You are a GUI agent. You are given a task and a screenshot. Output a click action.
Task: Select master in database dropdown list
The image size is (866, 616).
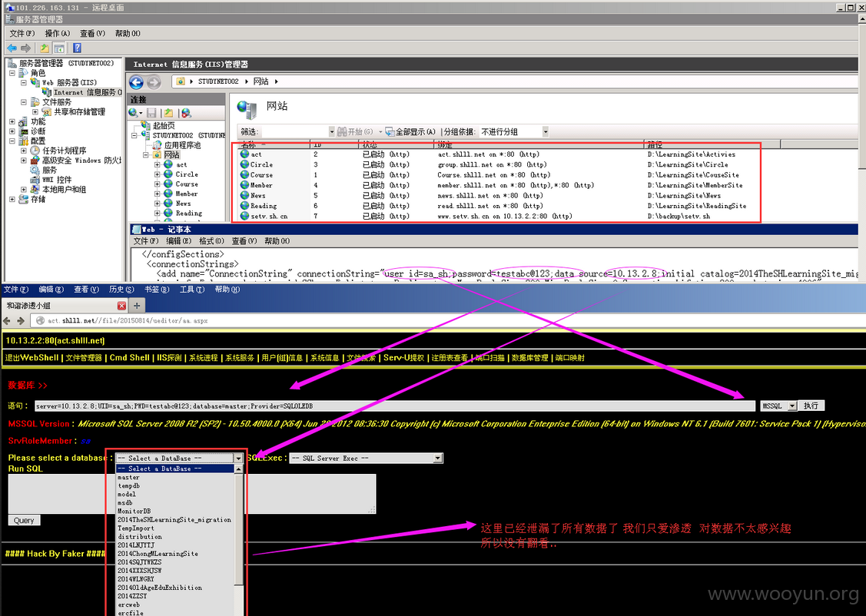[x=128, y=478]
